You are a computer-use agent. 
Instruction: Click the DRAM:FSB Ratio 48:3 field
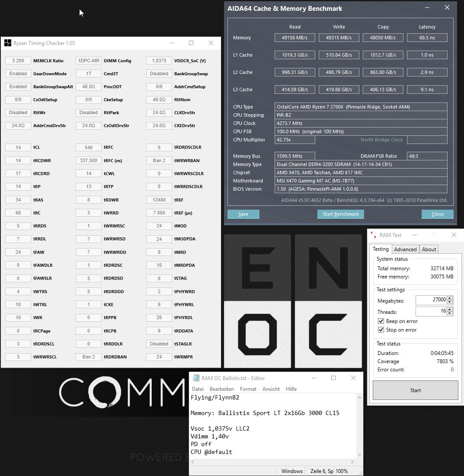tap(427, 156)
